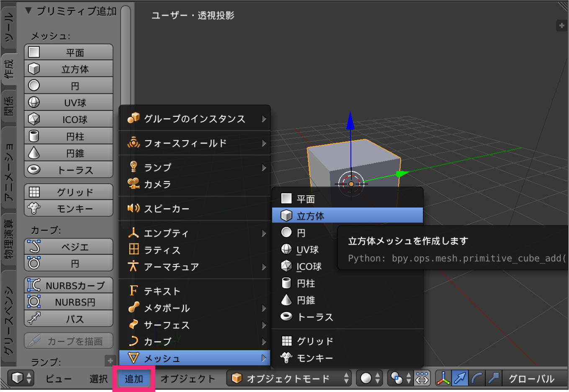Viewport: 569px width, 392px height.
Task: Click the editor type cube icon
Action: [21, 378]
